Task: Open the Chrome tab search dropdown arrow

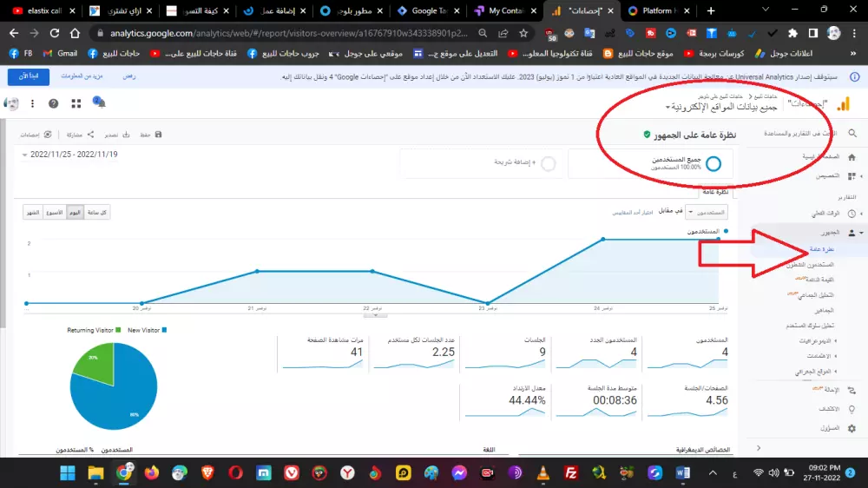Action: 766,10
